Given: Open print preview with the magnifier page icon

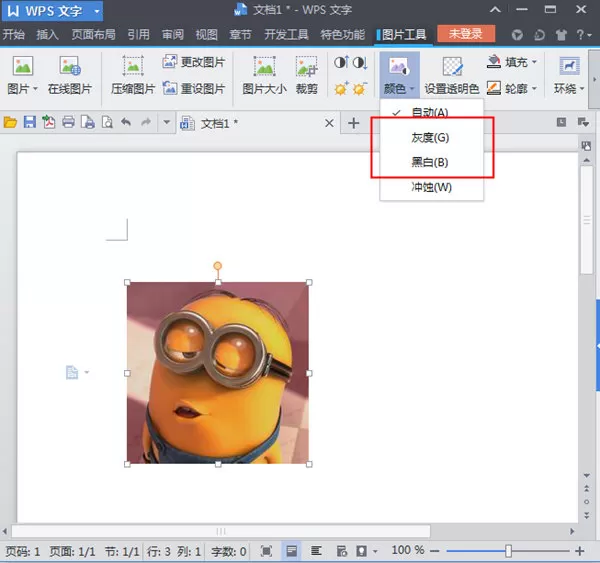Looking at the screenshot, I should click(x=107, y=122).
